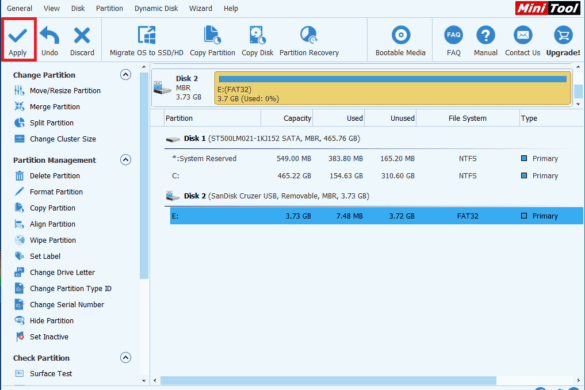Click Set Label action
This screenshot has height=390, width=585.
pos(37,256)
